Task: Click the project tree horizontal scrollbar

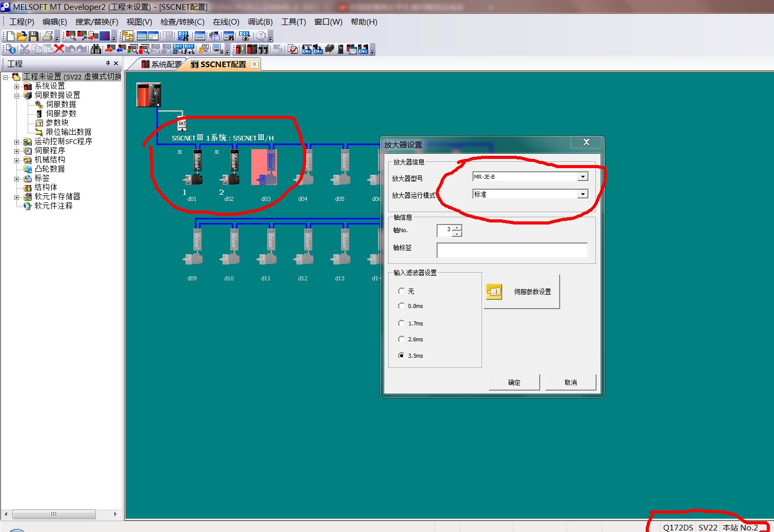Action: 54,514
